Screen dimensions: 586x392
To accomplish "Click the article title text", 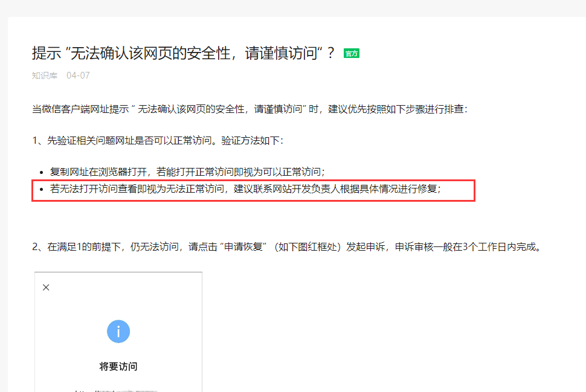I will (183, 53).
